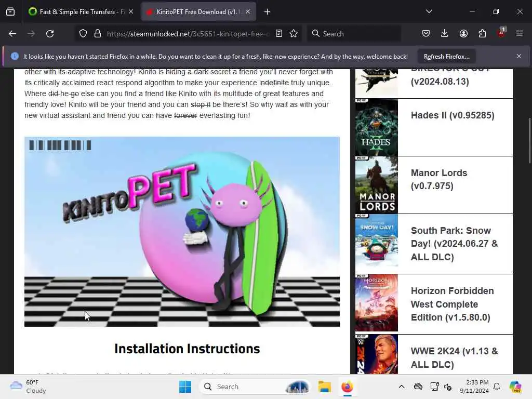Toggle reader view icon in address bar
This screenshot has height=399, width=532.
click(279, 34)
